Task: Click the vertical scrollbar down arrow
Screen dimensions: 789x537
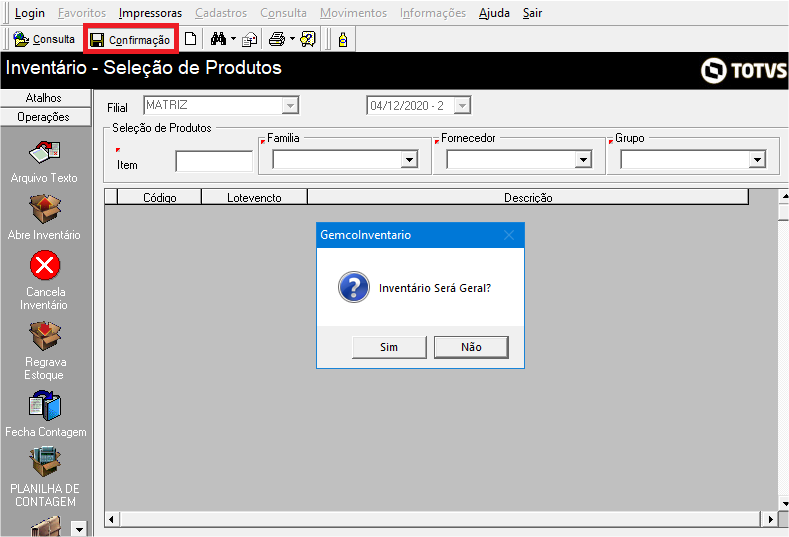Action: coord(783,503)
